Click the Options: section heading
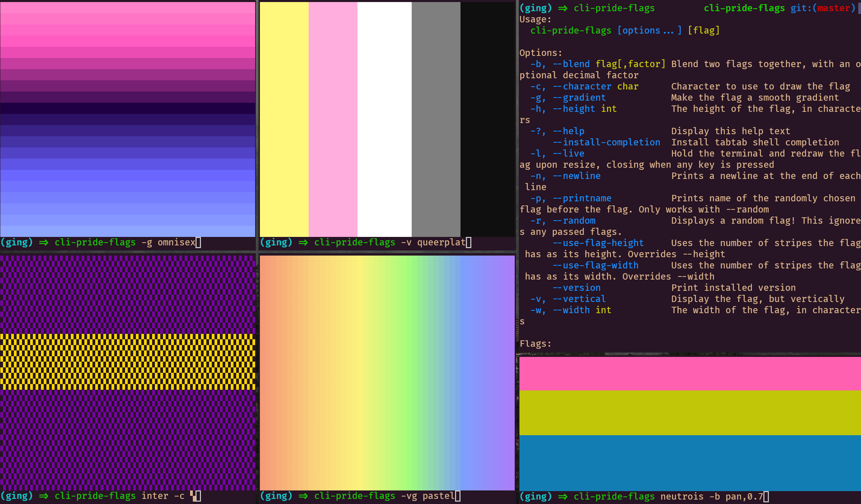861x504 pixels. (540, 53)
